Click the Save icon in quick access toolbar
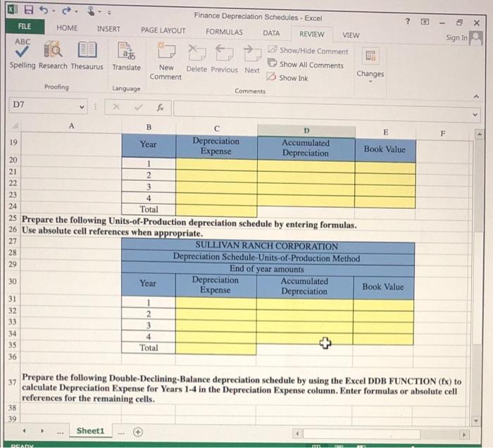The height and width of the screenshot is (448, 493). point(29,9)
